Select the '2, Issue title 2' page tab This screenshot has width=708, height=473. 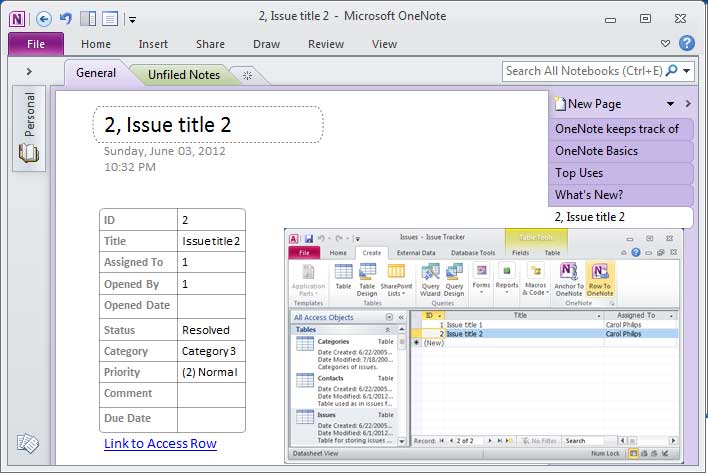click(620, 217)
